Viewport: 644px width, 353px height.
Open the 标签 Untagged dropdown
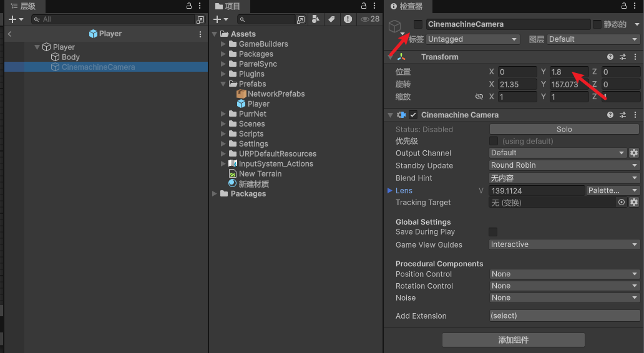(x=473, y=39)
